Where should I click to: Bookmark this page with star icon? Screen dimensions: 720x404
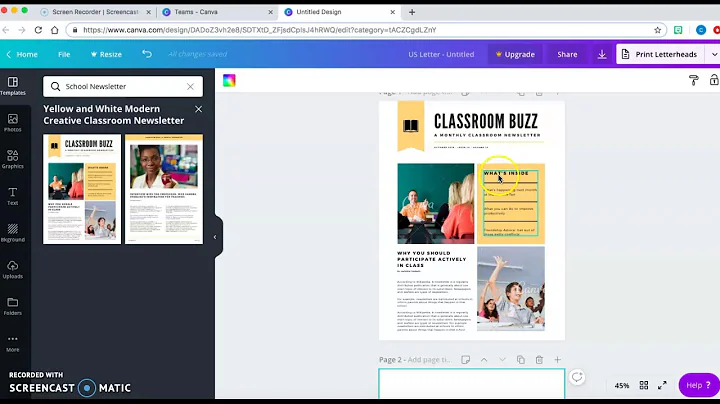click(x=658, y=30)
